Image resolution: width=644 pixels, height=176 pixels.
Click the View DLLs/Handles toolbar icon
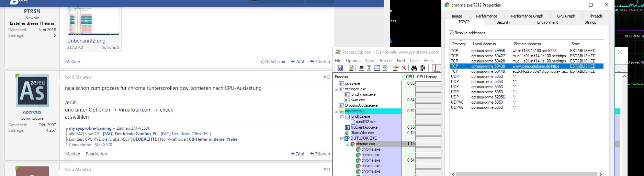click(385, 68)
